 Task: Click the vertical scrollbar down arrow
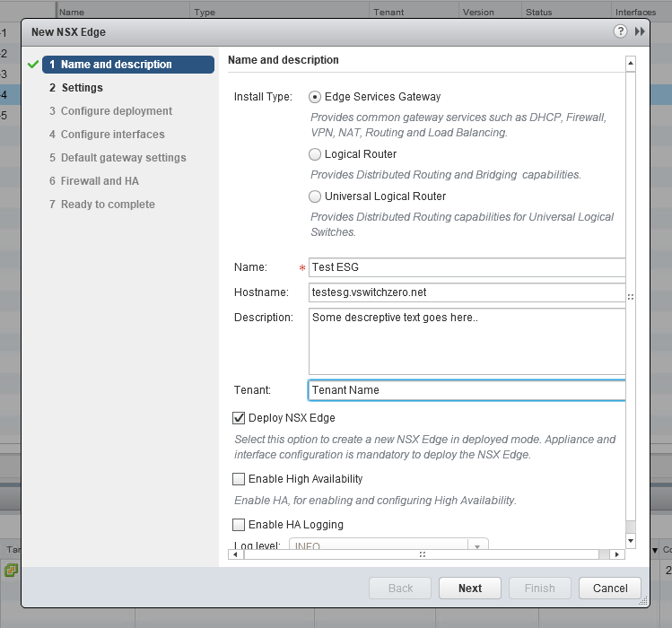(631, 541)
